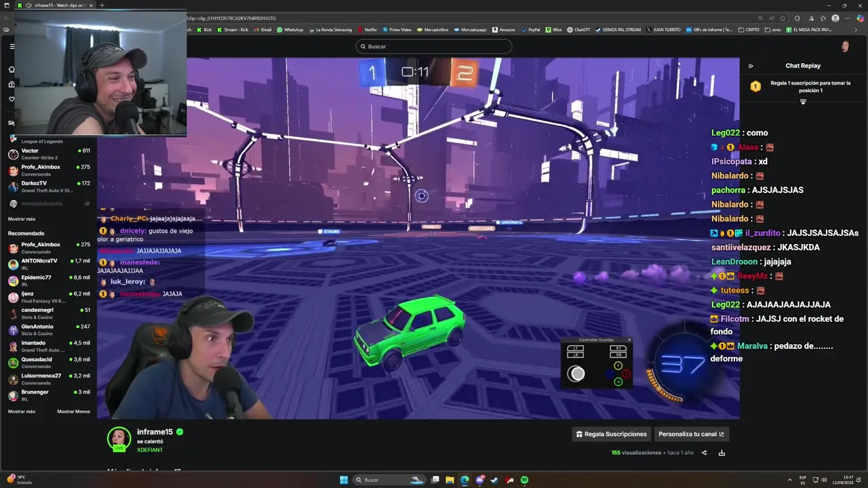Open Discord from the taskbar
The width and height of the screenshot is (868, 488).
(479, 480)
